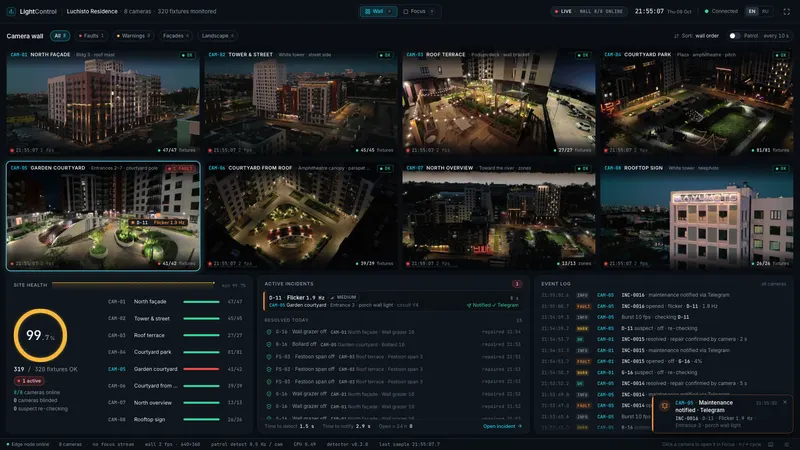Viewport: 800px width, 450px height.
Task: Click the red Garden courtyard health bar
Action: (201, 369)
